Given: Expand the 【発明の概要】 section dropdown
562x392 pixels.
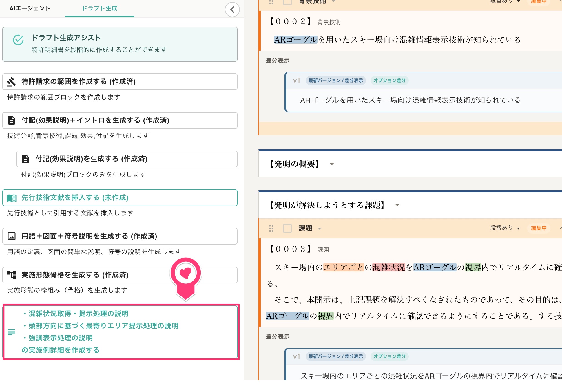Looking at the screenshot, I should 332,164.
